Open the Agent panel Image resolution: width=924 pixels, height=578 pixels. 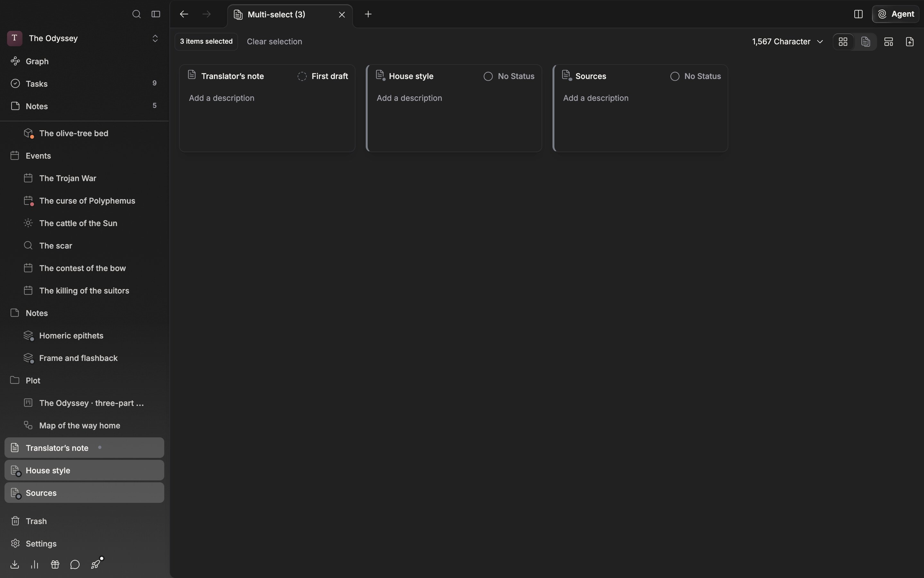click(896, 14)
